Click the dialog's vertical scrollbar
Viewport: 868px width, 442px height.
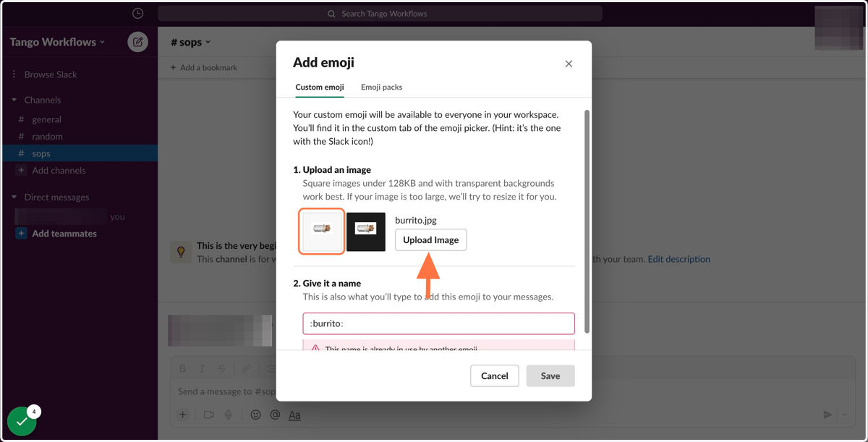pos(587,221)
